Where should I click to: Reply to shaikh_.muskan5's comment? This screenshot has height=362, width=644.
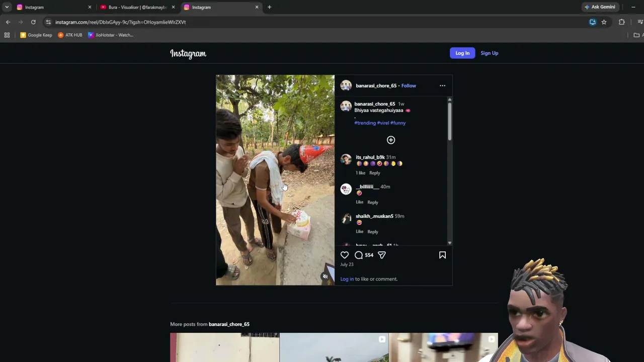(373, 232)
